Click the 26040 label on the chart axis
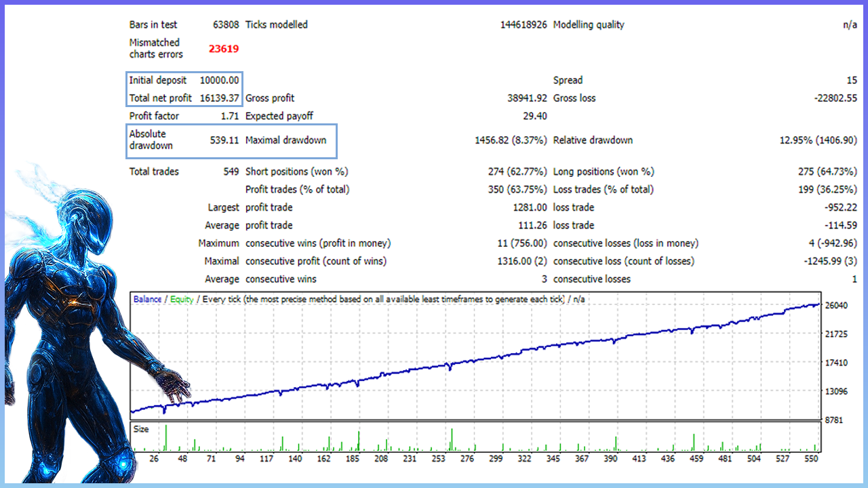The width and height of the screenshot is (868, 488). coord(835,306)
